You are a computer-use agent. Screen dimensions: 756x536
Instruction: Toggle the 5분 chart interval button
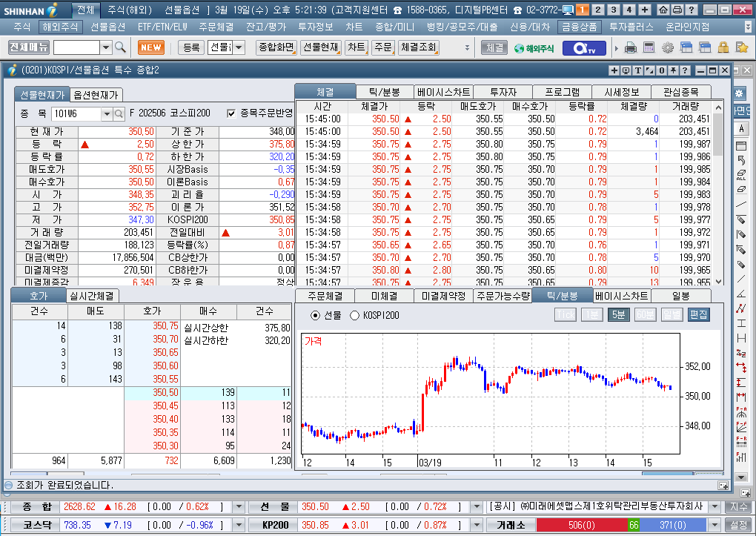click(618, 315)
